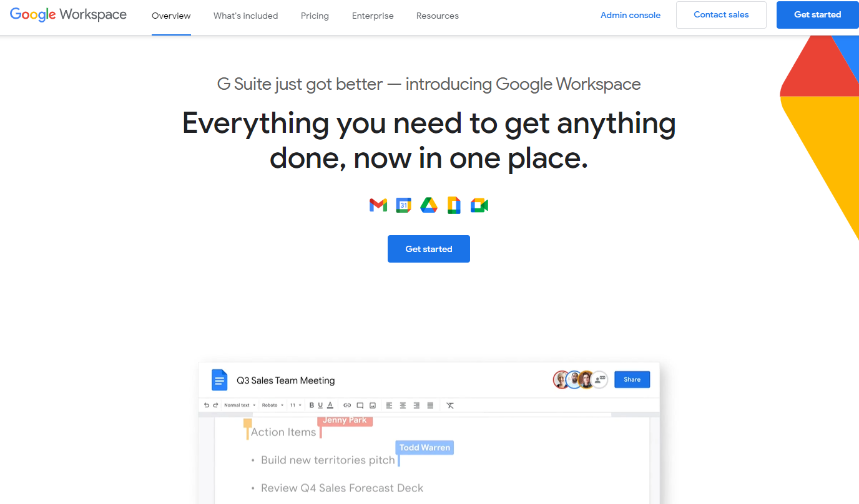The image size is (859, 504).
Task: Toggle underline in the Docs toolbar
Action: tap(320, 405)
